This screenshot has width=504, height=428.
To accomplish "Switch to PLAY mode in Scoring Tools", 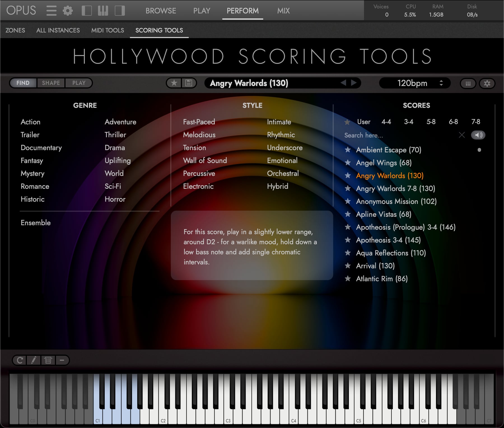I will 79,83.
